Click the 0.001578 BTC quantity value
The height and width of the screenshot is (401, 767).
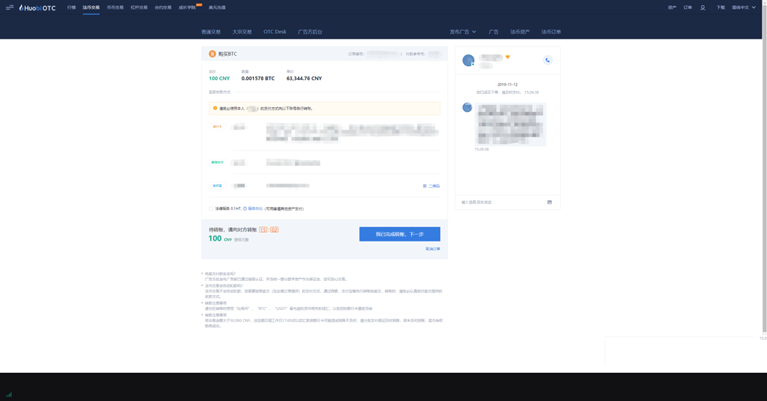[258, 78]
